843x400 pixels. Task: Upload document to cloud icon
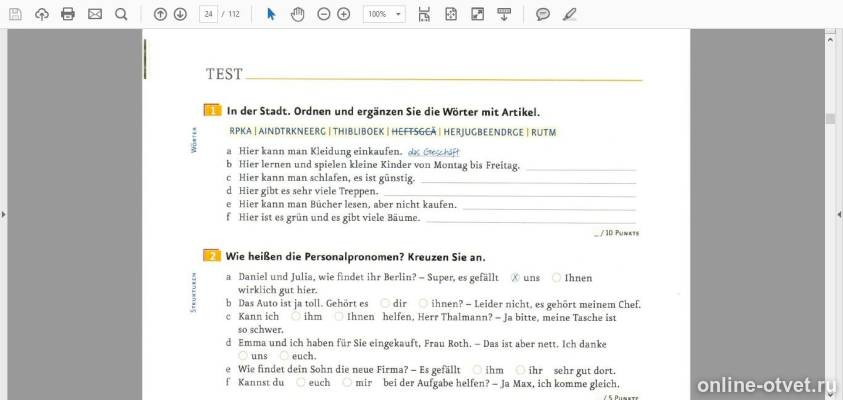click(x=42, y=14)
